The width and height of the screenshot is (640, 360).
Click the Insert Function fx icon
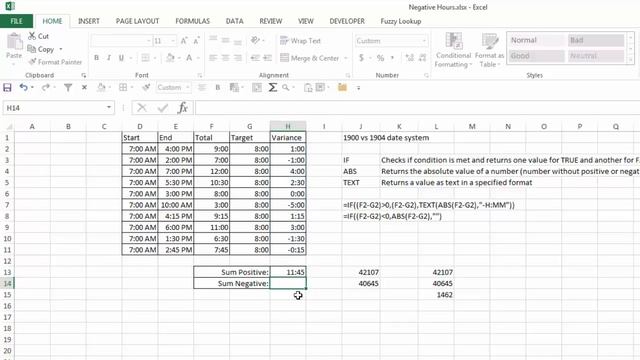tap(182, 108)
